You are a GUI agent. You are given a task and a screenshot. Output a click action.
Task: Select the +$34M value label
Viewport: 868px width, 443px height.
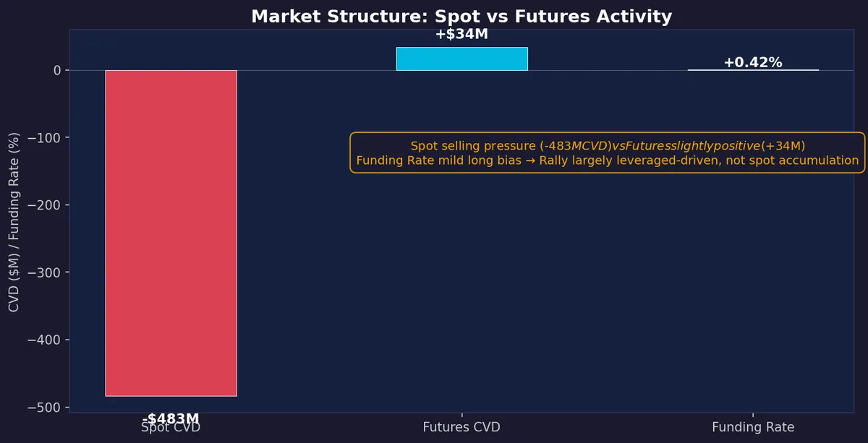(x=461, y=33)
